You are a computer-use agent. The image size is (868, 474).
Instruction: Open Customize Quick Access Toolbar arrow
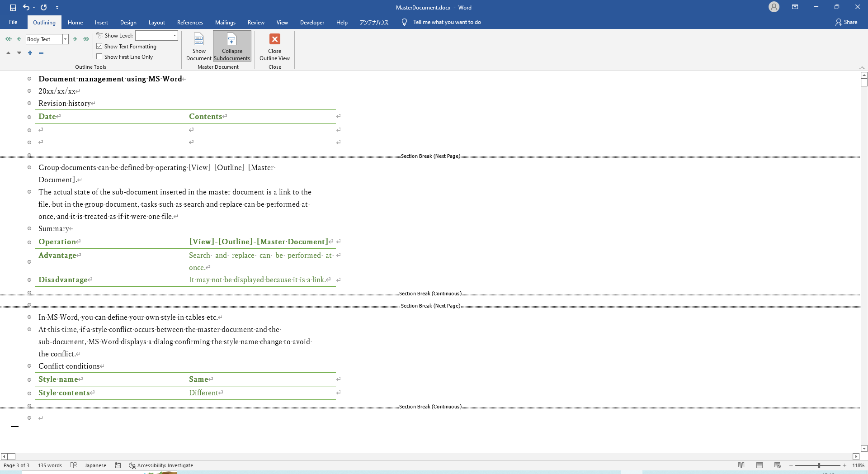click(57, 8)
